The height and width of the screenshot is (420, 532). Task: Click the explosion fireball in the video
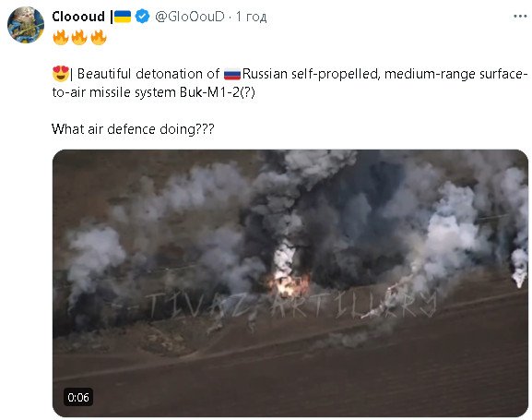pos(289,283)
